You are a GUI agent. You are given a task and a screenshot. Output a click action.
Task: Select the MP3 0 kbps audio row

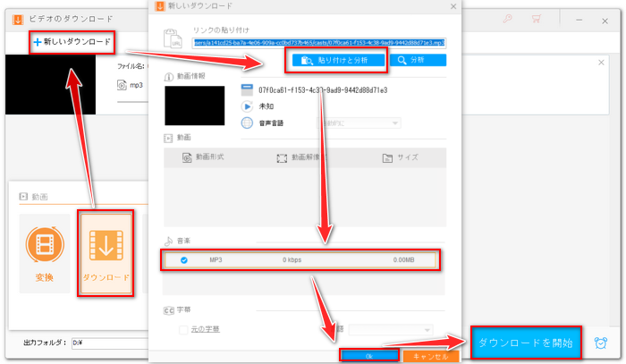(300, 260)
